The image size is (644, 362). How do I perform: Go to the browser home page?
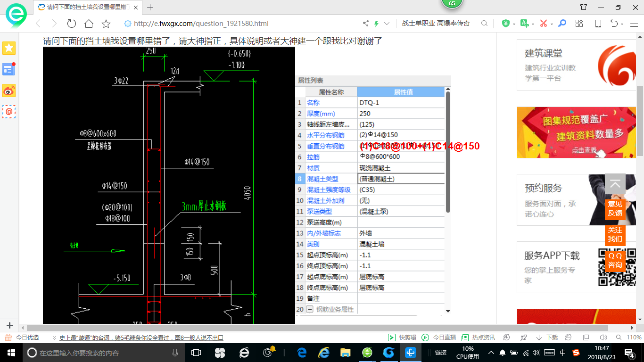coord(89,24)
